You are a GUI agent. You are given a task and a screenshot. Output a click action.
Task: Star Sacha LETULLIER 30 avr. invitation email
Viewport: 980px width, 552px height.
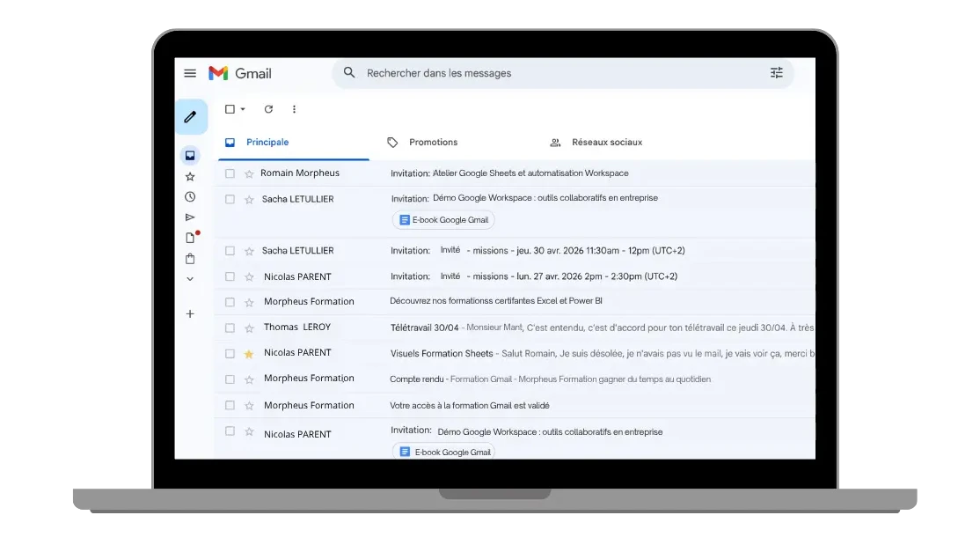tap(249, 251)
